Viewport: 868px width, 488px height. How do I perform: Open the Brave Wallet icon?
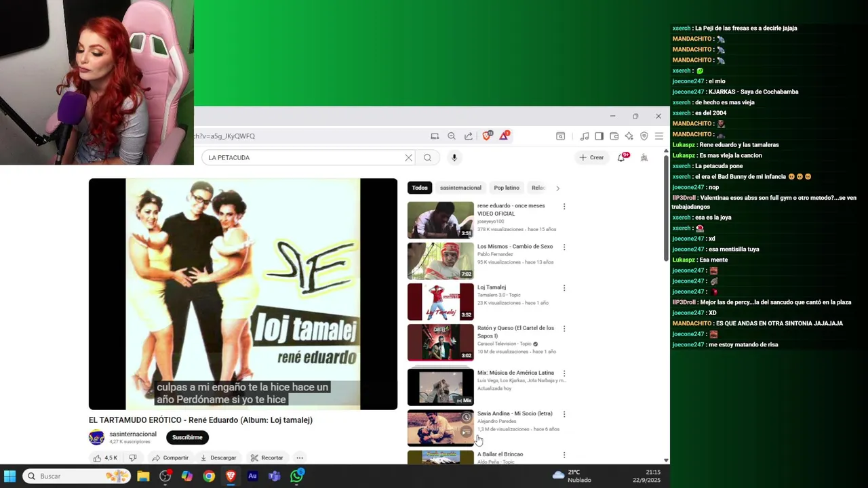click(x=614, y=136)
